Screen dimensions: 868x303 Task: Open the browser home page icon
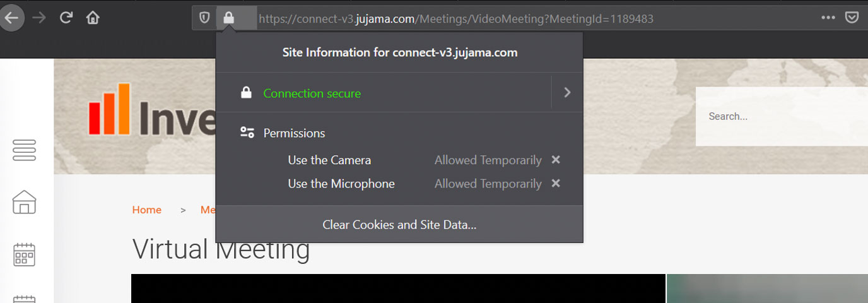point(93,18)
